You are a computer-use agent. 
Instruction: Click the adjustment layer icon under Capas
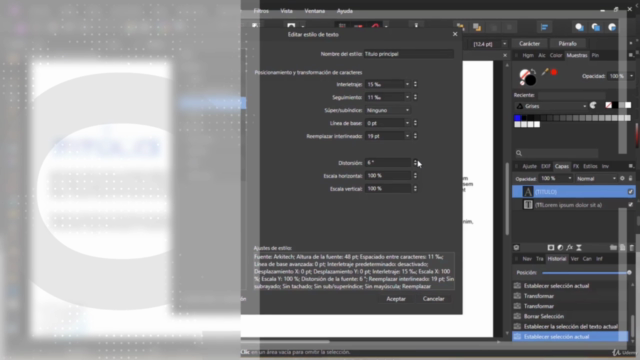point(560,247)
